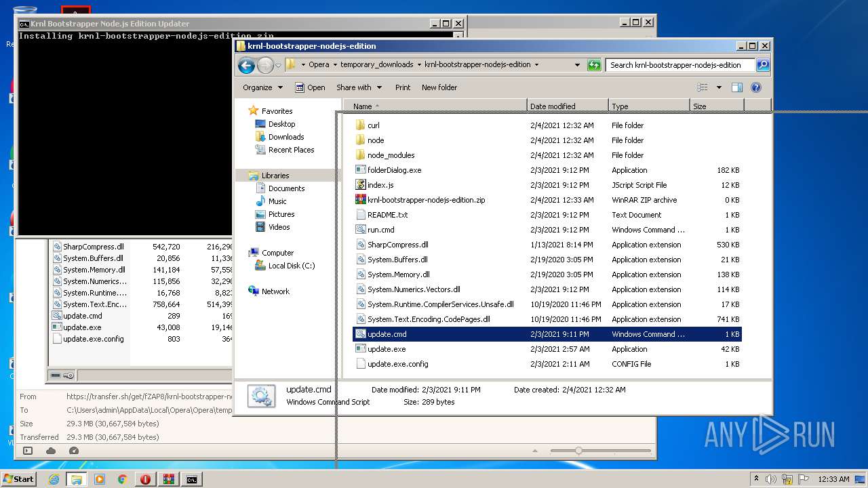Screen dimensions: 868x488
Task: Adjust the zoom slider handle
Action: [578, 451]
